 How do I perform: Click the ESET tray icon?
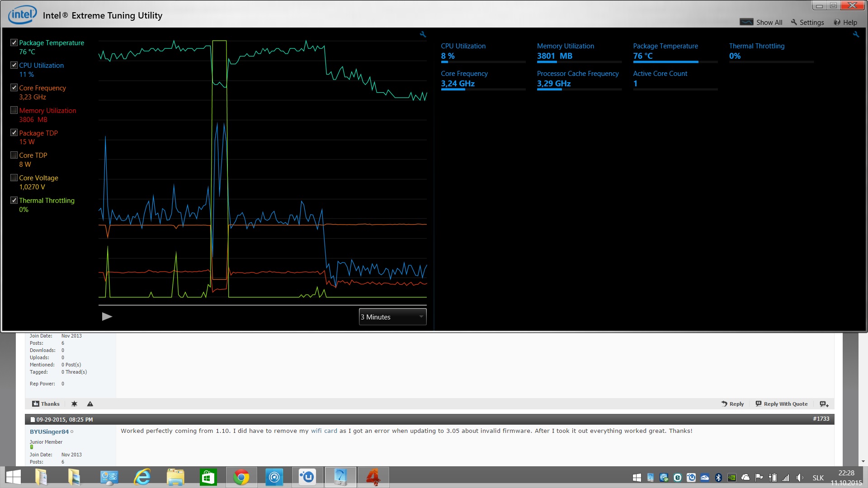[x=677, y=478]
